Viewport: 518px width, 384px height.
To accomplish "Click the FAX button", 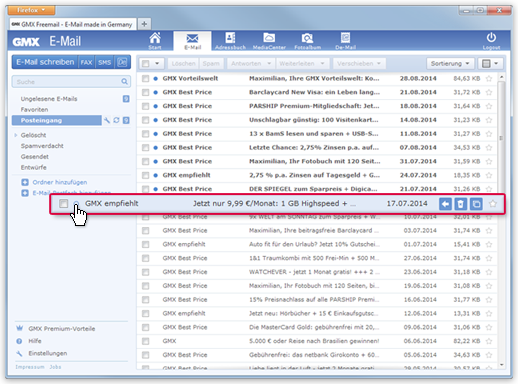I will 86,62.
